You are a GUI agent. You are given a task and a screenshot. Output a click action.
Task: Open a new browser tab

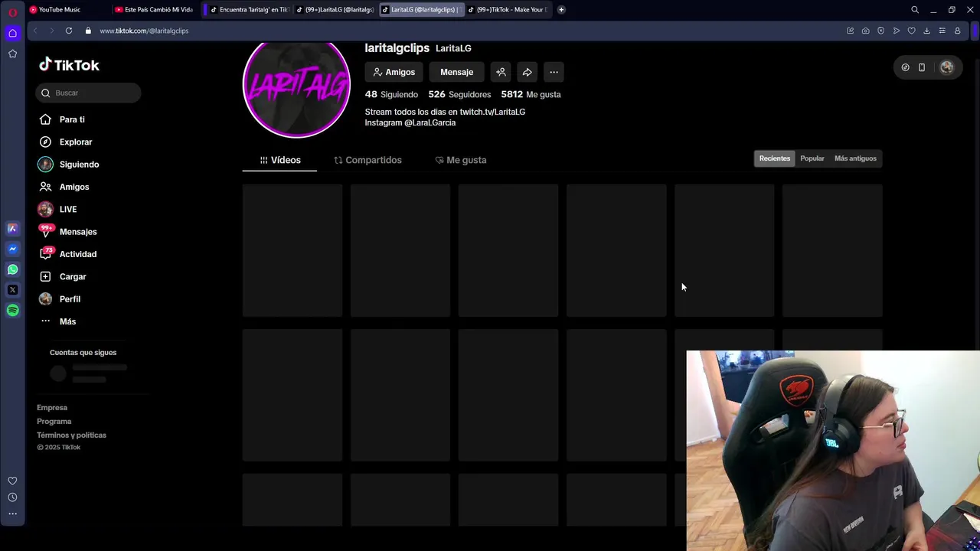tap(561, 9)
